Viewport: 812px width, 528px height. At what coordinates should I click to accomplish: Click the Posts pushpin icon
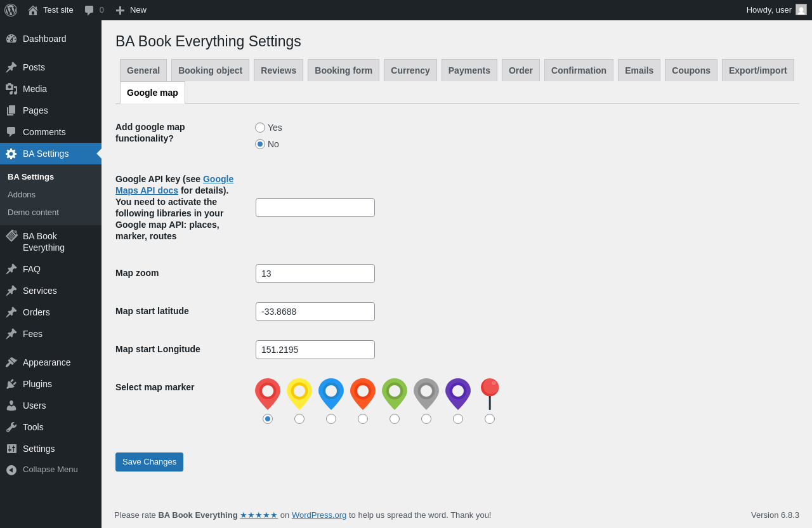click(11, 67)
